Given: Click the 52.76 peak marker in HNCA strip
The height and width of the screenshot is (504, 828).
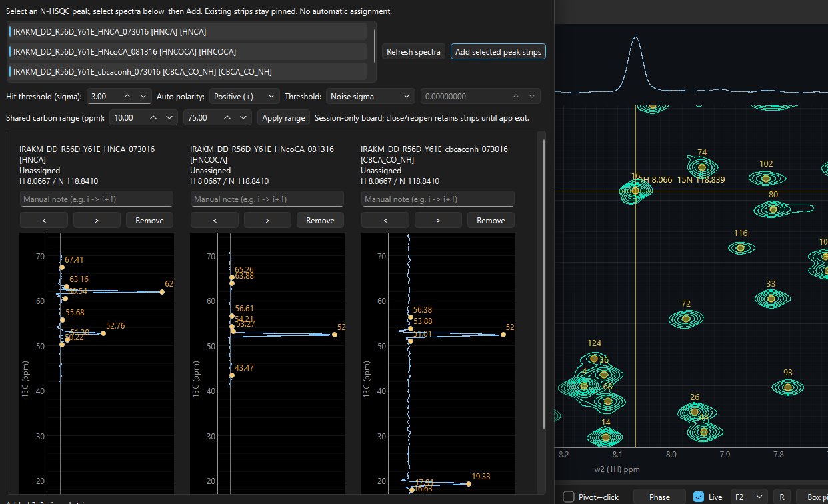Looking at the screenshot, I should click(103, 333).
